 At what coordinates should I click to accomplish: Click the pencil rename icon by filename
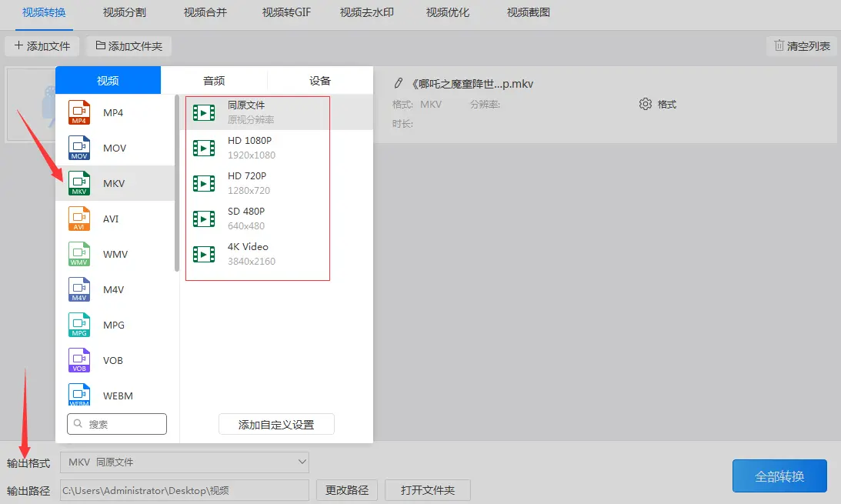pyautogui.click(x=398, y=83)
